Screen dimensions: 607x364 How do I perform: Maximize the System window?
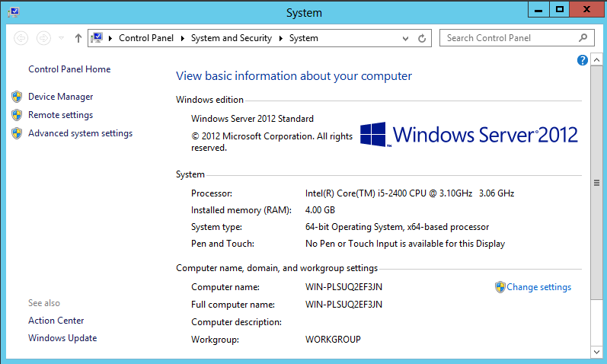coord(559,9)
